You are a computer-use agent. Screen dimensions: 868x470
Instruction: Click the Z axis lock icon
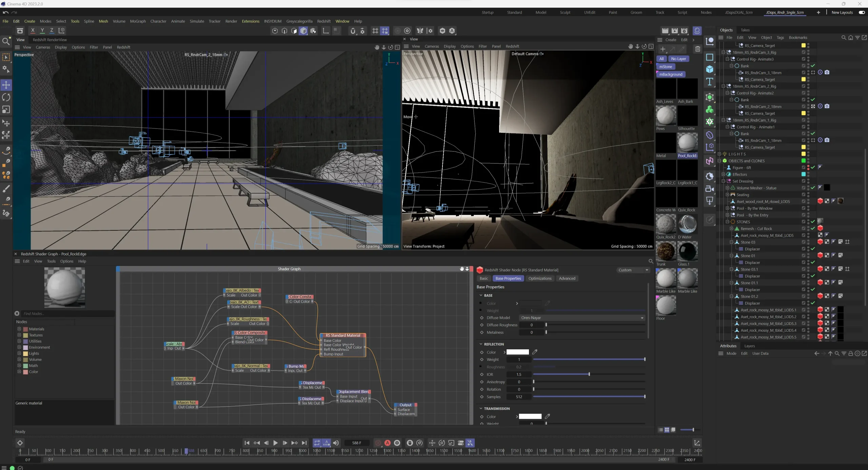point(52,30)
